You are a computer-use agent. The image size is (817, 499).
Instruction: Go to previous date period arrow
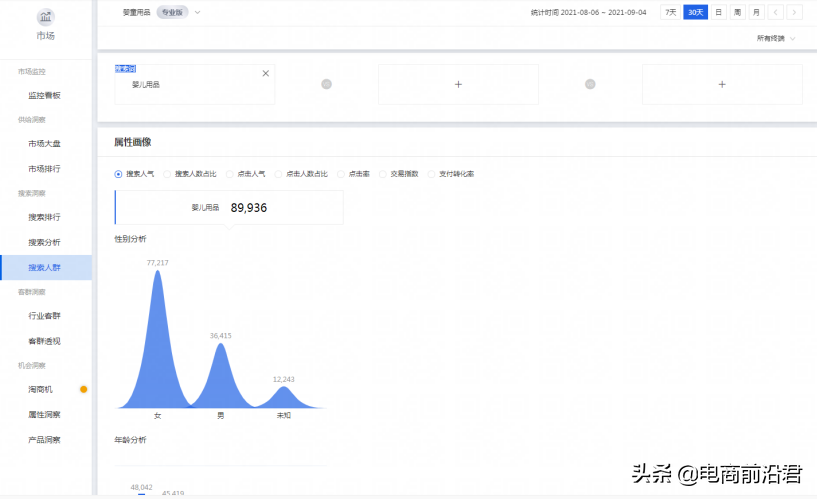[x=776, y=12]
